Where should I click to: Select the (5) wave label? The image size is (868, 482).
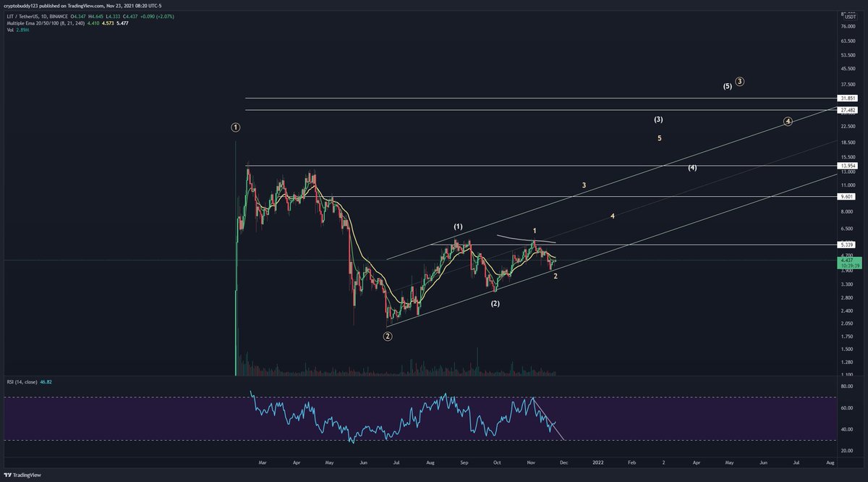click(728, 86)
